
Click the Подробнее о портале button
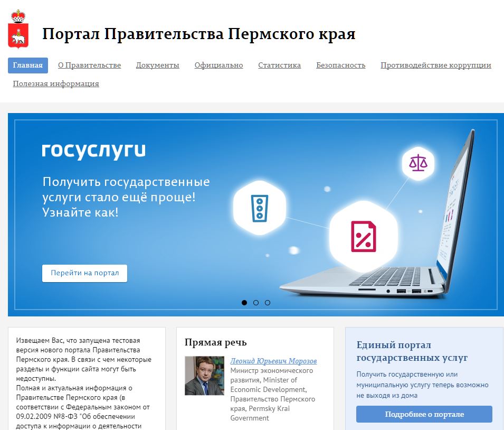coord(424,414)
